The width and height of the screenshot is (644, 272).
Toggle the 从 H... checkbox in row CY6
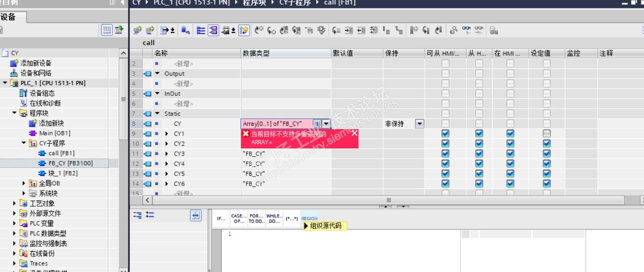[x=479, y=184]
